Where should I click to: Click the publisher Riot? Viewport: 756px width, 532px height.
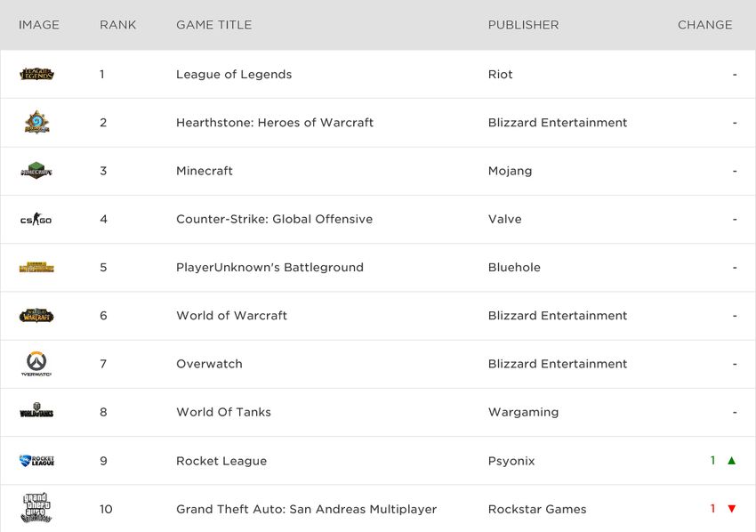501,74
